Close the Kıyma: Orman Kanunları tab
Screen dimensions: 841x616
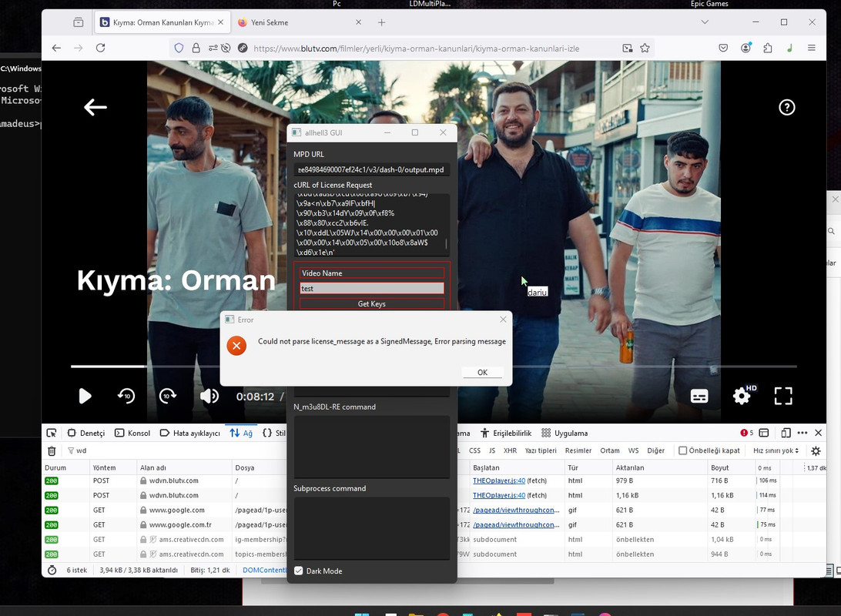(x=220, y=22)
